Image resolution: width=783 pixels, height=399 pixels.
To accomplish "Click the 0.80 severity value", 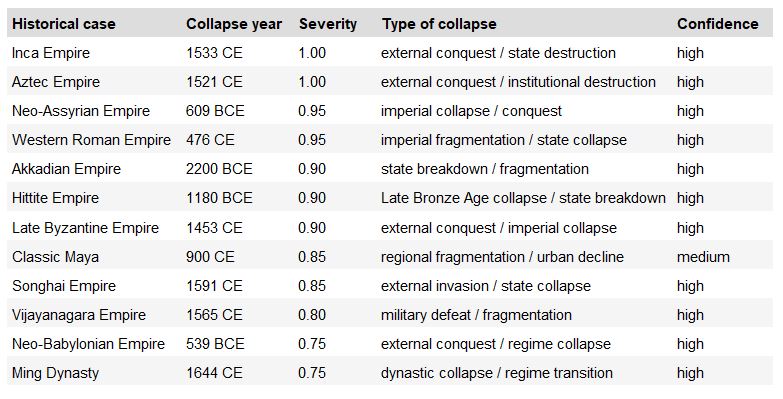I will point(312,315).
